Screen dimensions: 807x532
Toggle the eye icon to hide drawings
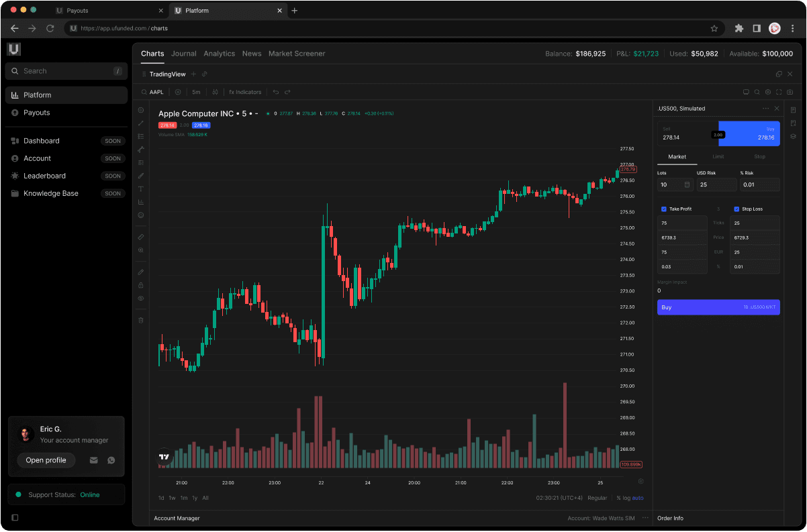pos(141,298)
